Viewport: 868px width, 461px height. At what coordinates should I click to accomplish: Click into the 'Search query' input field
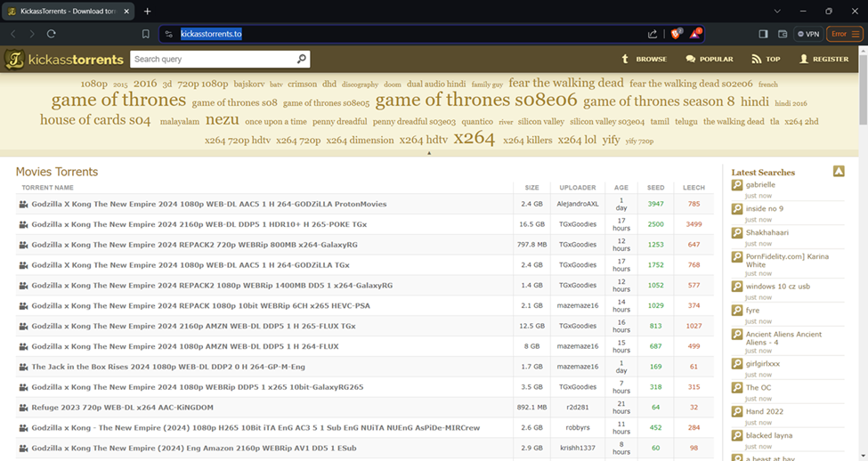[x=214, y=60]
